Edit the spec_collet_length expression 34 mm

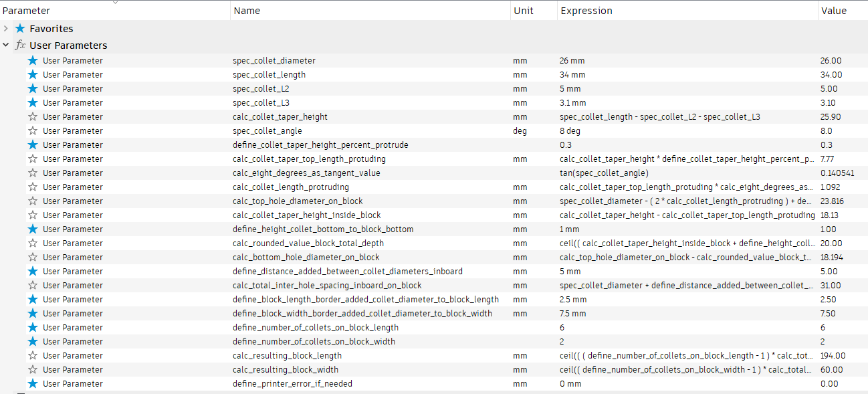click(572, 74)
